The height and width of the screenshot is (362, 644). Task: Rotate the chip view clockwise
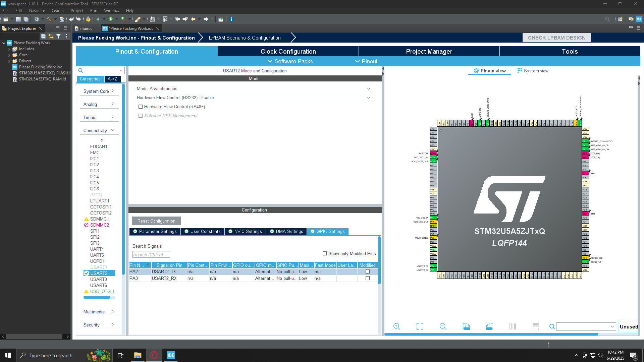pyautogui.click(x=466, y=326)
